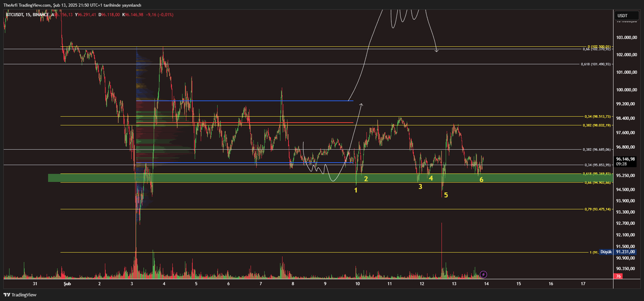
Task: Click the TradingView logo in bottom corner
Action: (20, 295)
